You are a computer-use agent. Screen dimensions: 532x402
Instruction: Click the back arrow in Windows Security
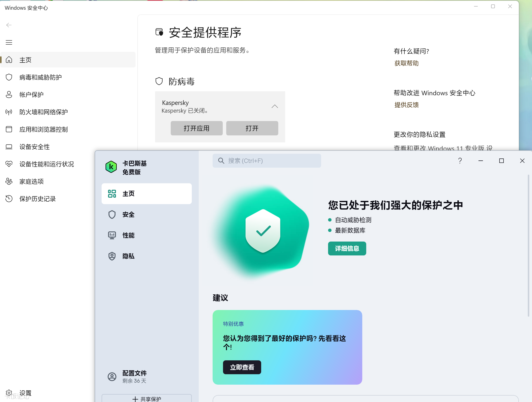[x=9, y=25]
